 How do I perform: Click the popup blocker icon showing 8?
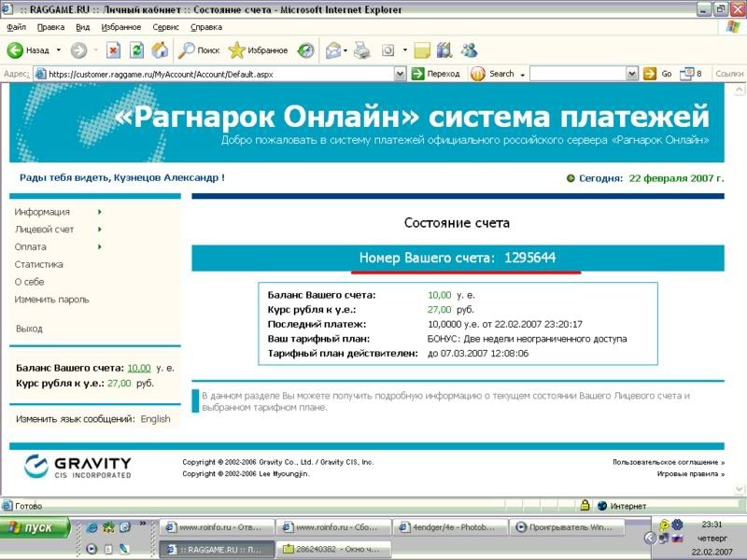click(x=690, y=74)
